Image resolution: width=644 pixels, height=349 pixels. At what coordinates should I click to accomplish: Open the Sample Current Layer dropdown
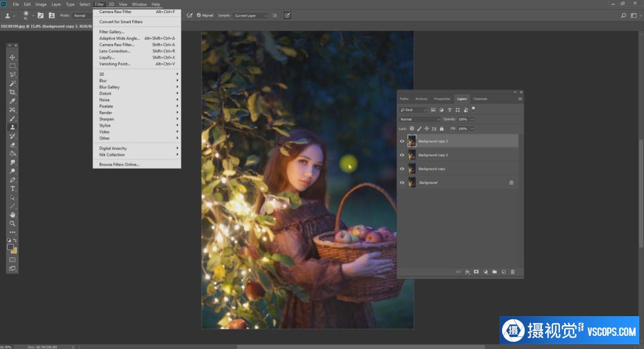pyautogui.click(x=250, y=16)
